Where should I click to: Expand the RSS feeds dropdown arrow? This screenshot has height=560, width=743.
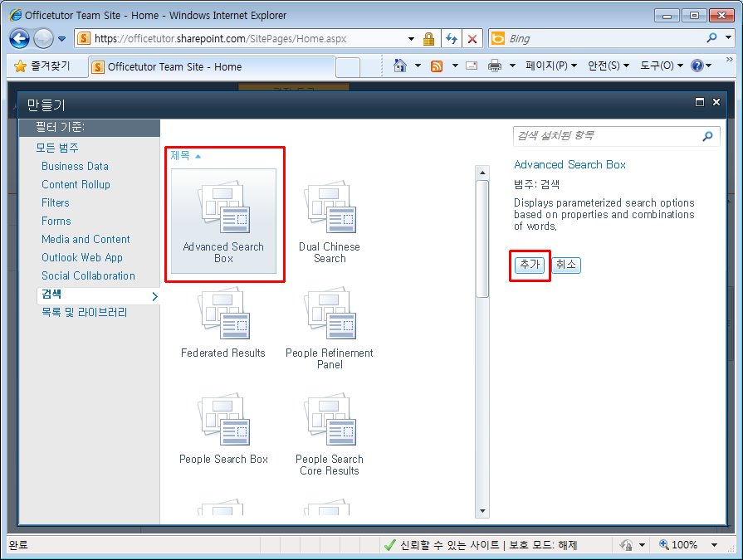click(455, 66)
